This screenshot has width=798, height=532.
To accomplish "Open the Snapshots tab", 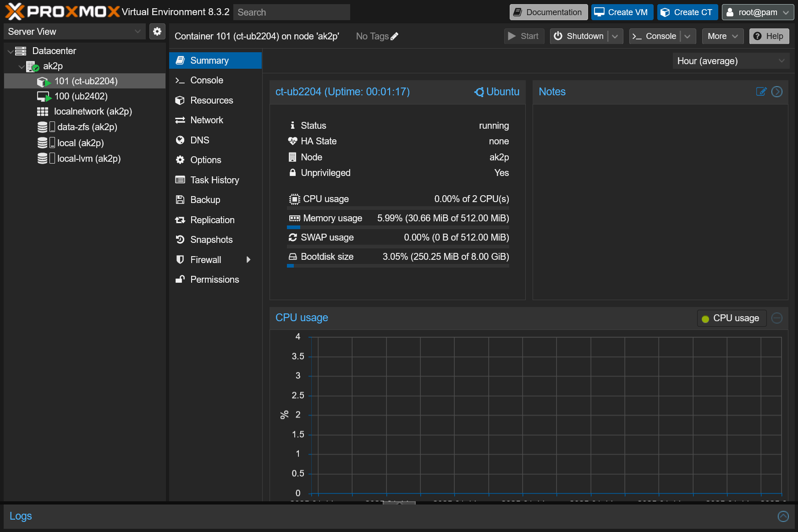I will [215, 240].
